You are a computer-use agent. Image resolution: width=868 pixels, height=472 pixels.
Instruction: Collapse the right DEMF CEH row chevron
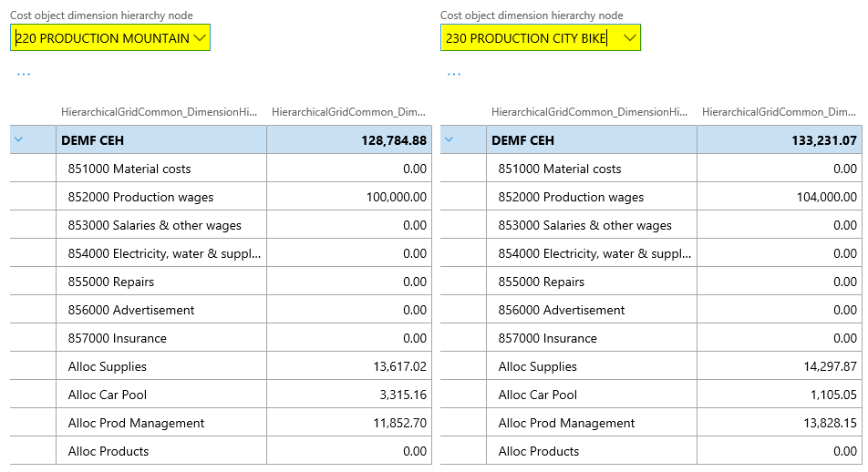coord(450,140)
